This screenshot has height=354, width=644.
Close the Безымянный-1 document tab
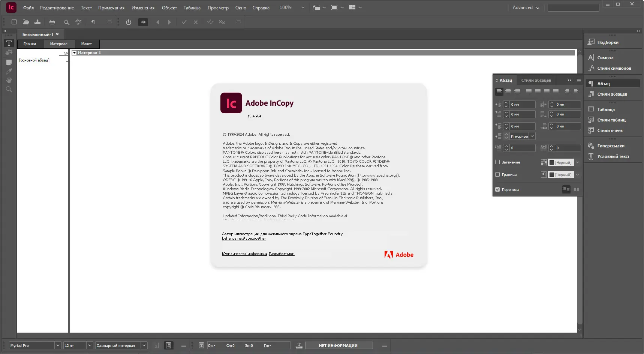[x=57, y=34]
